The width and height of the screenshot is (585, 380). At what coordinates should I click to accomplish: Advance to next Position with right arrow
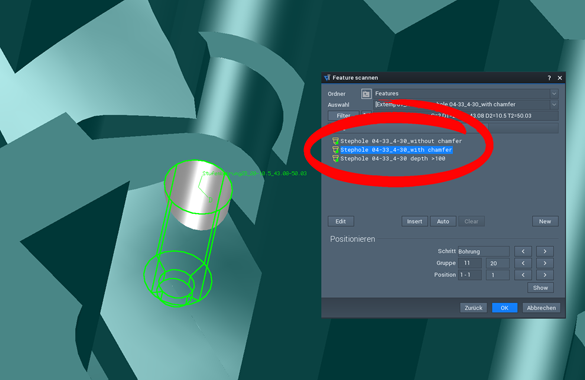pyautogui.click(x=545, y=275)
